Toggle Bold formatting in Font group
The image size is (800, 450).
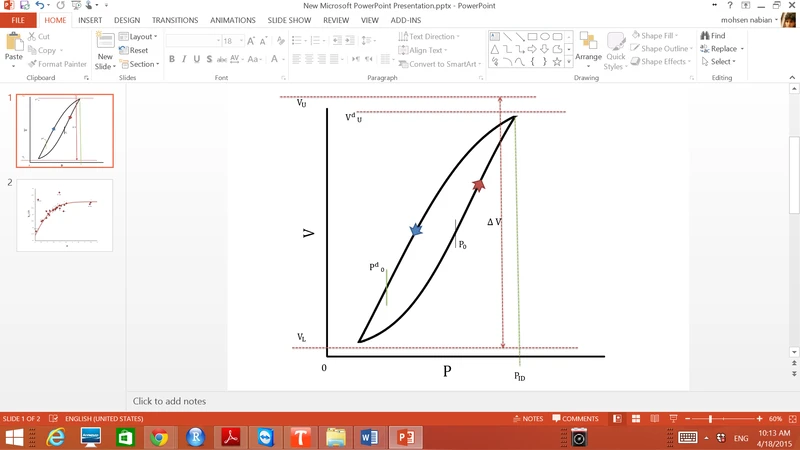pyautogui.click(x=171, y=59)
